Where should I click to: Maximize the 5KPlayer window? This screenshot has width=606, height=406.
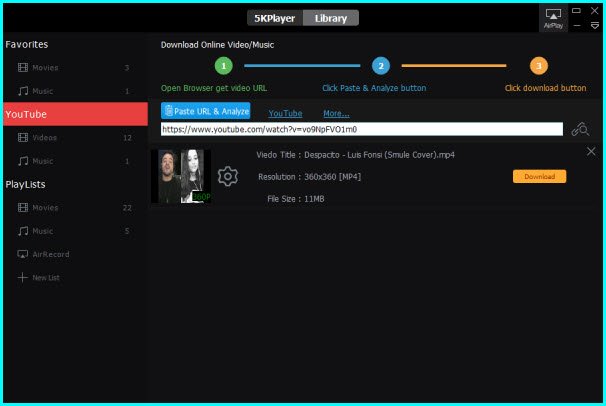(576, 10)
